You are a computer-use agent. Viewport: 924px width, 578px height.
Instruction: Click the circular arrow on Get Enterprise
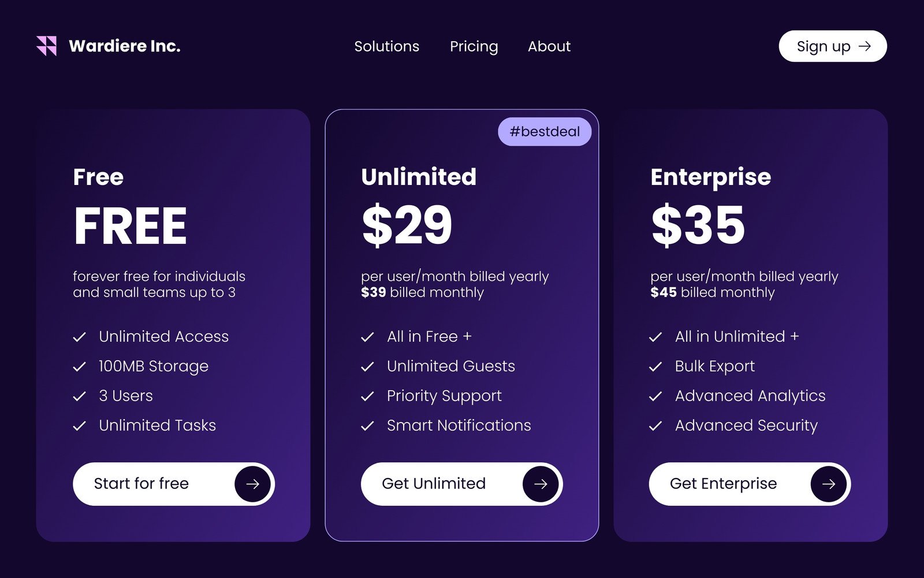(830, 484)
